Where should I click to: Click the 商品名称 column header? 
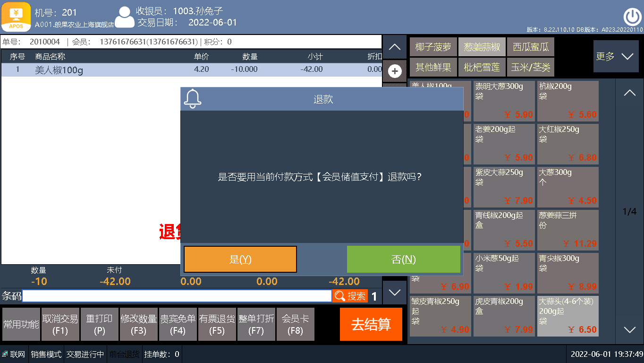50,57
